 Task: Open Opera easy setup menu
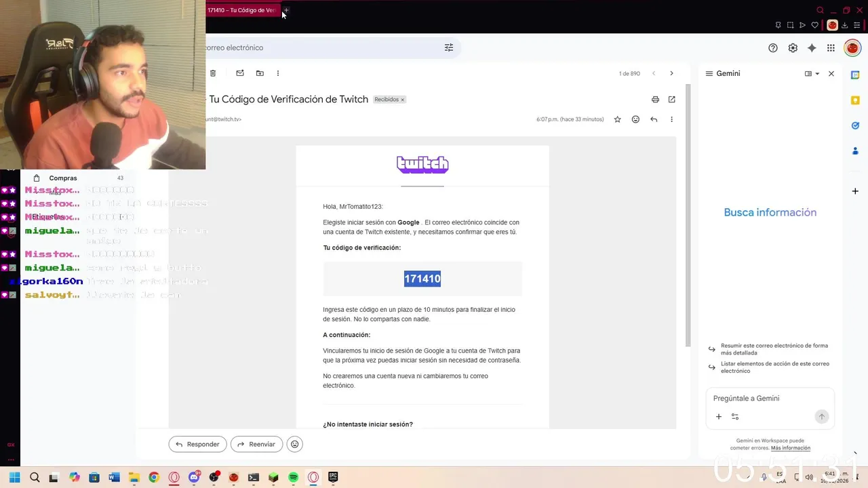click(857, 25)
